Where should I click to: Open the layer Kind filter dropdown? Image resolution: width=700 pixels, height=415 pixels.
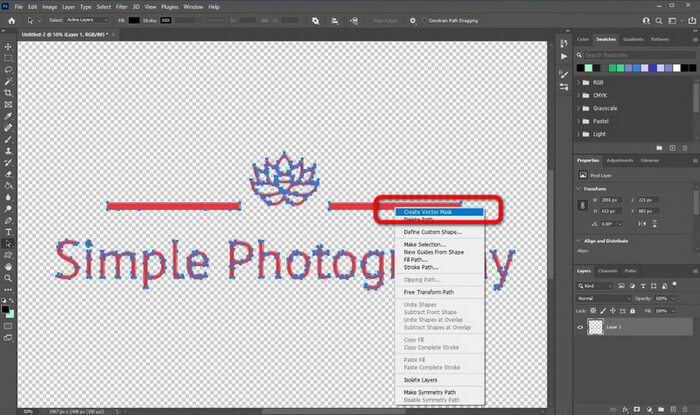(595, 286)
